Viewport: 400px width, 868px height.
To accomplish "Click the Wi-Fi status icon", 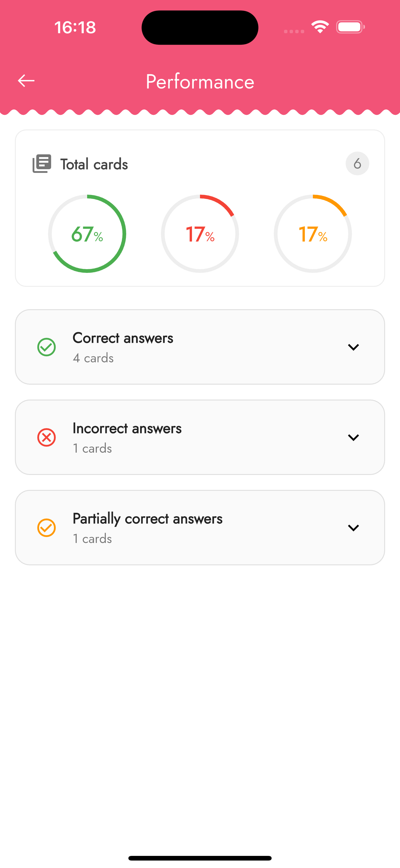I will tap(320, 27).
